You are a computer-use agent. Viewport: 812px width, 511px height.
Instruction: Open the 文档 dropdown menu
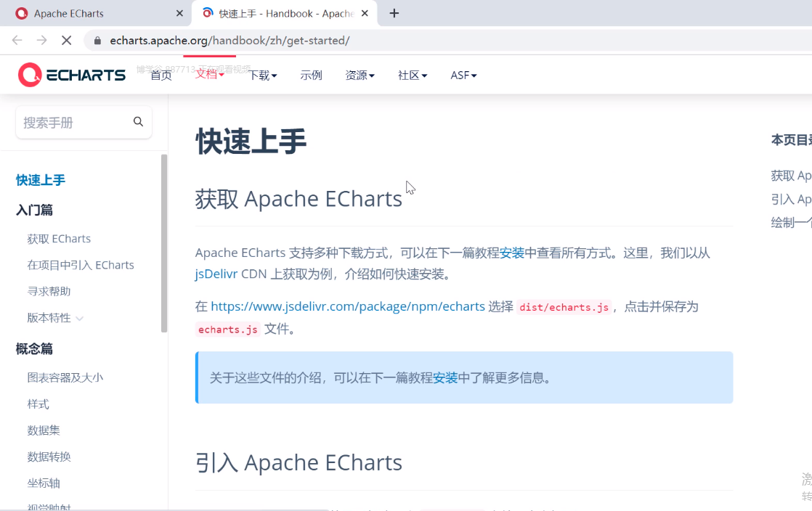pyautogui.click(x=210, y=74)
